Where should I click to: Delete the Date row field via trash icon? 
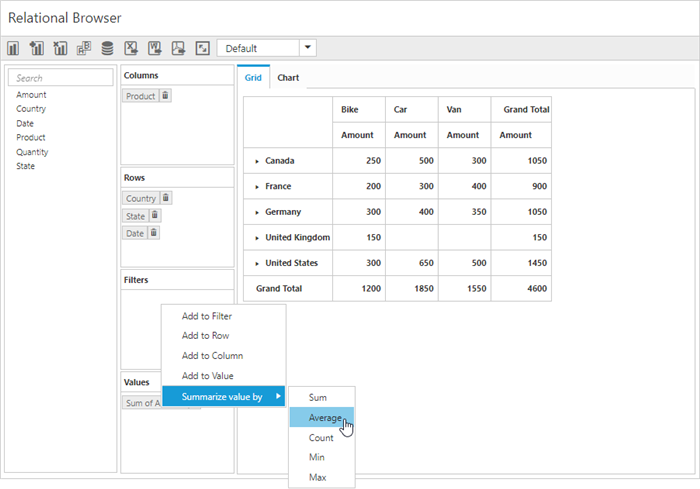[x=154, y=232]
